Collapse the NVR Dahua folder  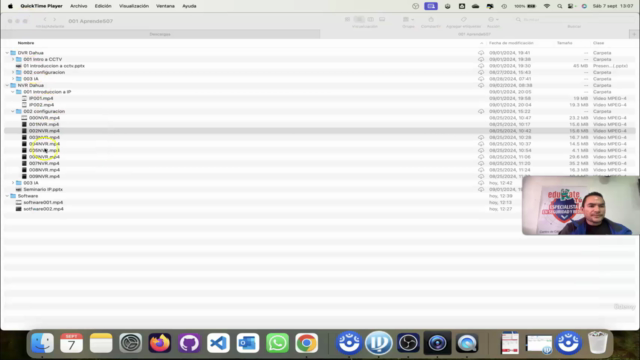click(7, 85)
